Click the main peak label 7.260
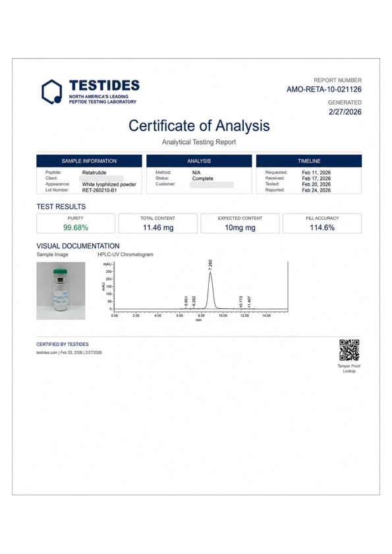This screenshot has height=554, width=392. [x=211, y=264]
